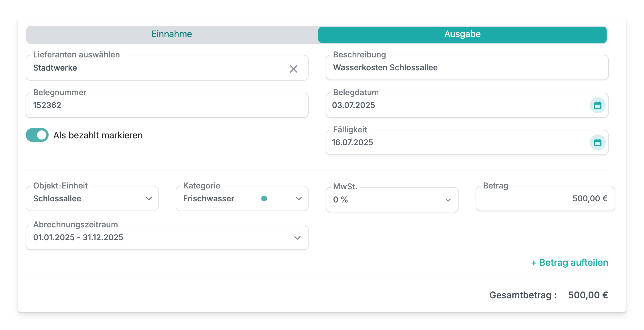The image size is (644, 330).
Task: Click the Betrag field showing 500,00 €
Action: click(x=545, y=199)
